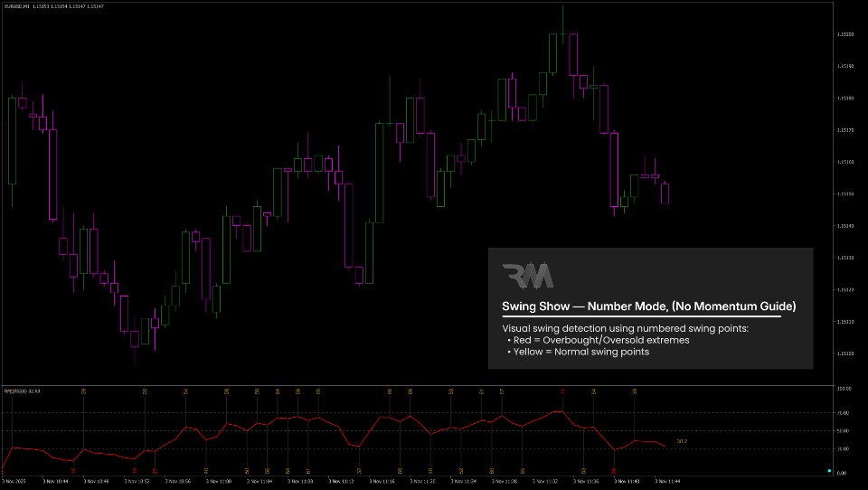
Task: Click the 0.00 indicator scale label
Action: pos(842,473)
